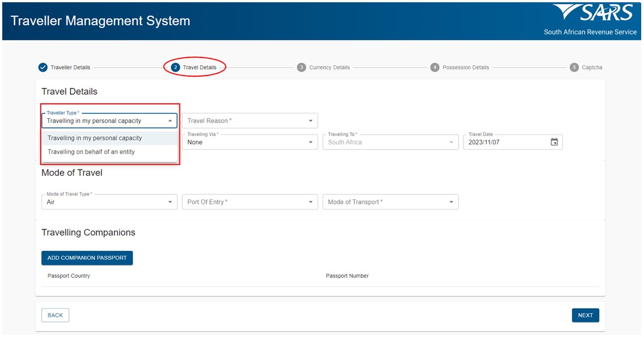644x337 pixels.
Task: Click the Travel Date input field
Action: point(513,142)
